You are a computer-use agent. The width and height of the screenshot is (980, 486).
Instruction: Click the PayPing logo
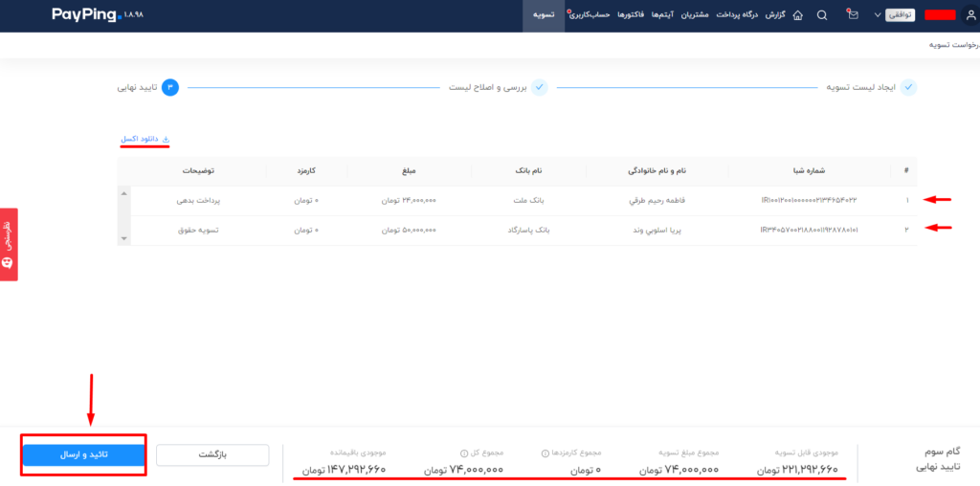coord(87,15)
